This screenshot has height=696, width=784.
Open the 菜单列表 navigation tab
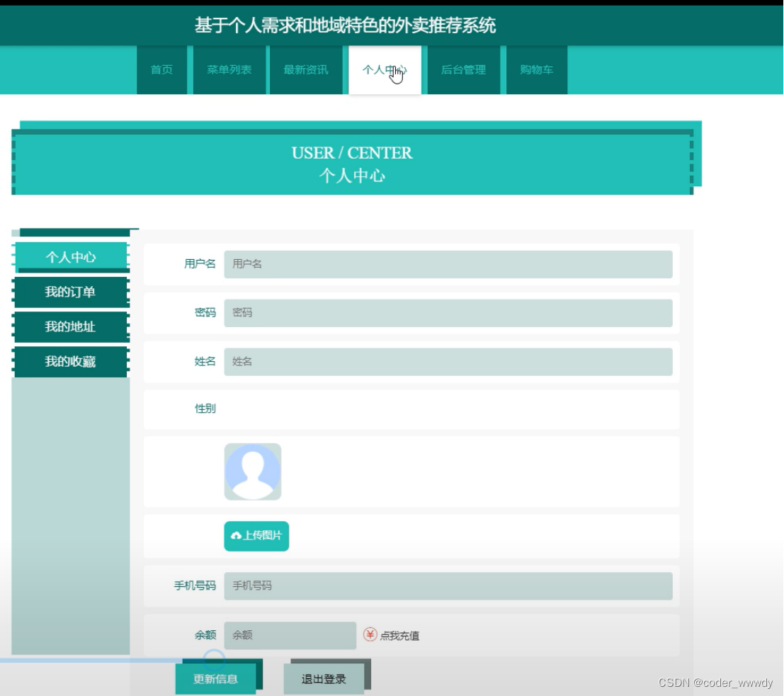tap(229, 69)
